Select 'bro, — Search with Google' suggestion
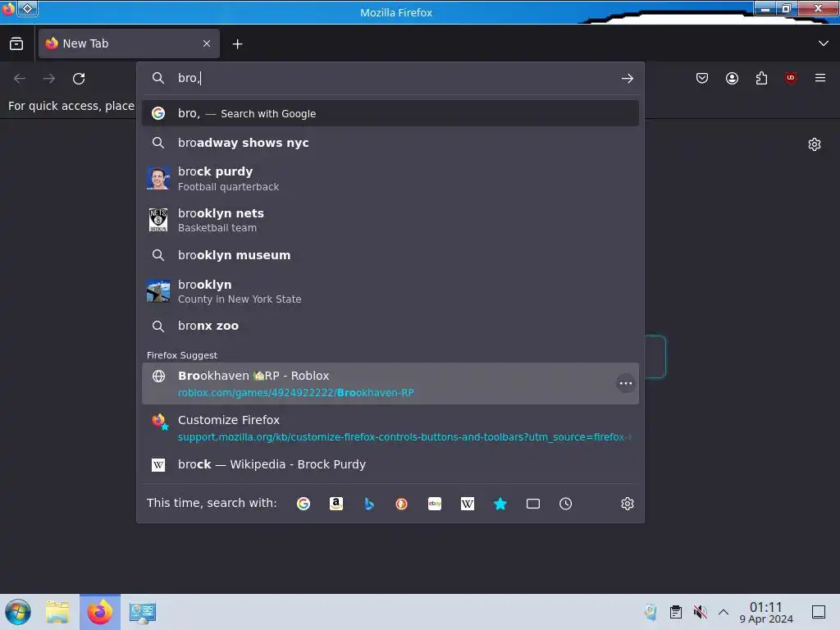The image size is (840, 630). [390, 113]
